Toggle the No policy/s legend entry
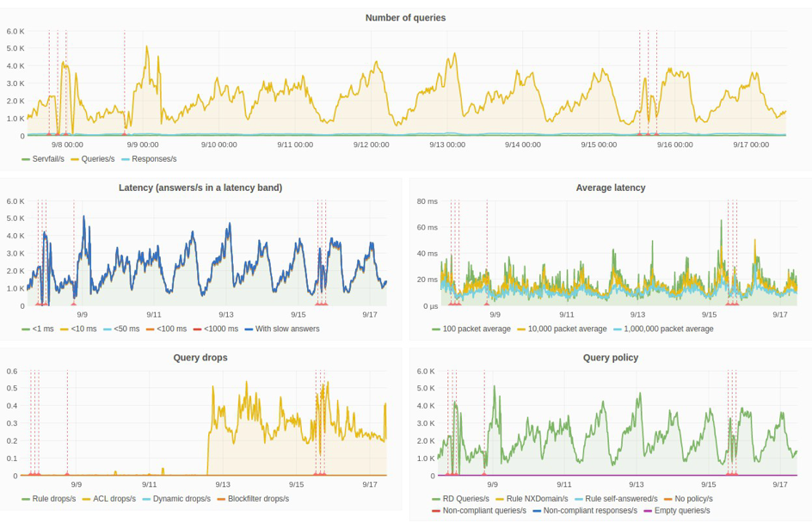 pyautogui.click(x=693, y=499)
